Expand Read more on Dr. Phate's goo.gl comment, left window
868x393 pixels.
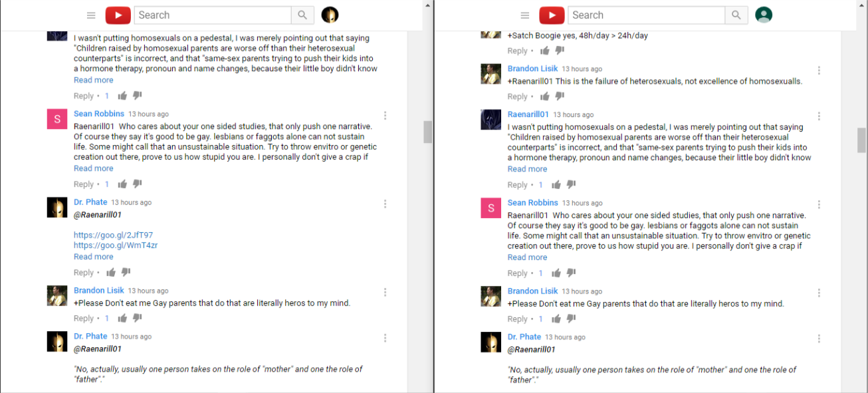[94, 257]
